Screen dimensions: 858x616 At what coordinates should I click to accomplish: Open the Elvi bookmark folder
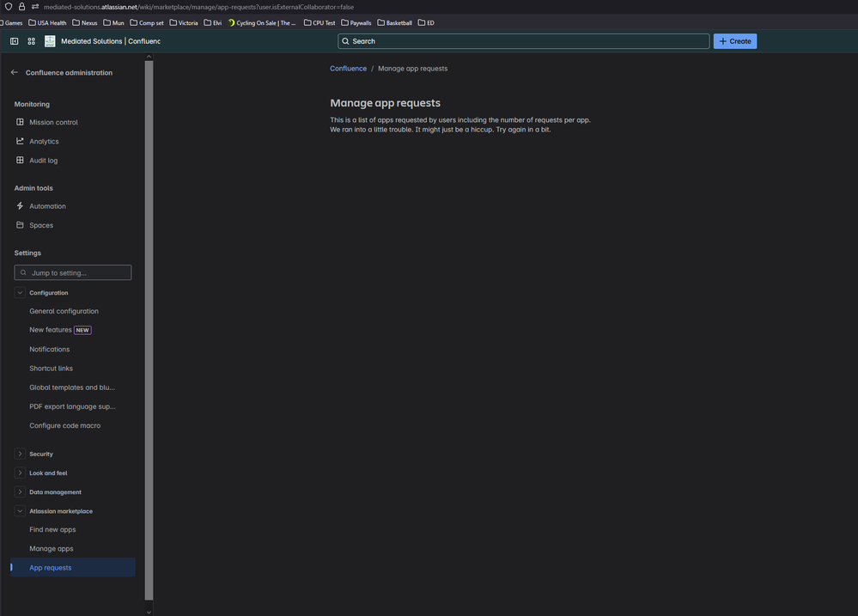tap(213, 23)
